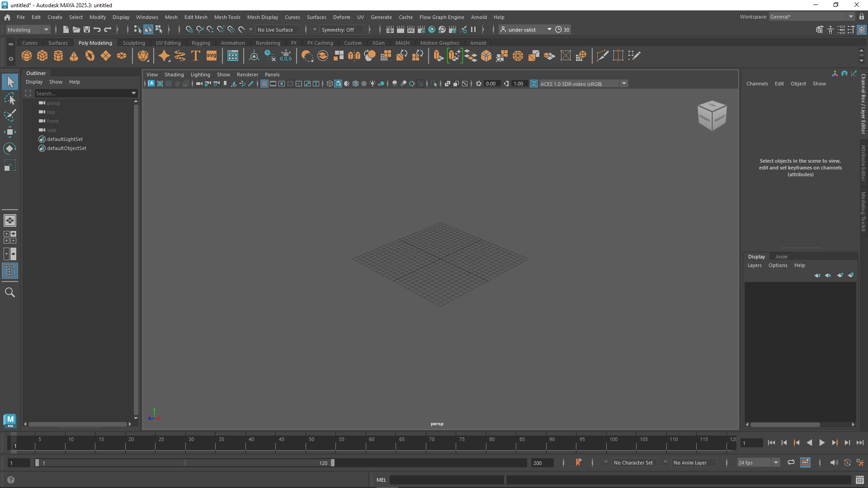The image size is (868, 488).
Task: Open the Mesh Tools menu
Action: 227,17
